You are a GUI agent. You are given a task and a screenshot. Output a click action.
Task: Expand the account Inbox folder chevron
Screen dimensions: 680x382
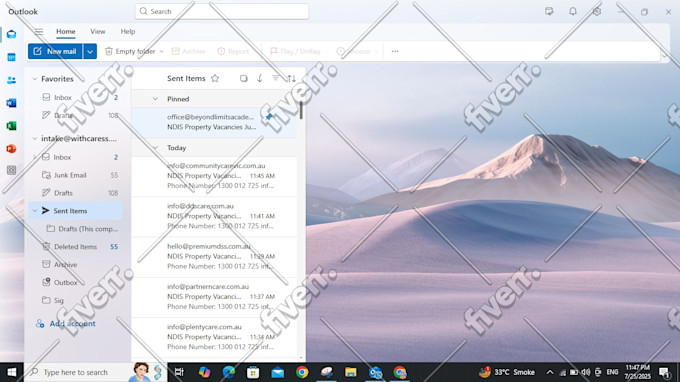point(35,157)
